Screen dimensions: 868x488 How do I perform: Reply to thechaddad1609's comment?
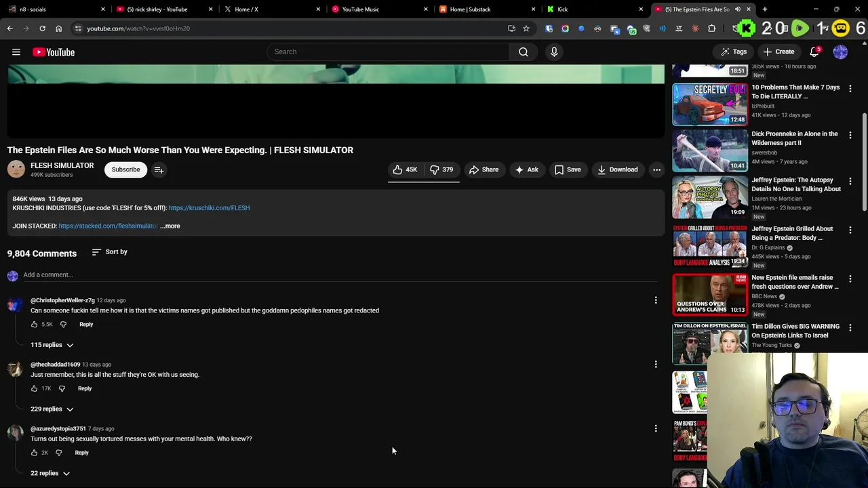click(x=85, y=388)
